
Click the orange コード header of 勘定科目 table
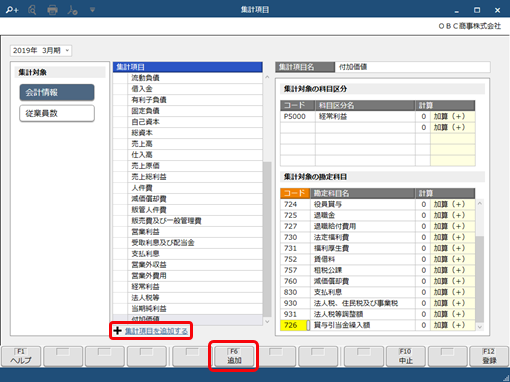click(x=295, y=193)
